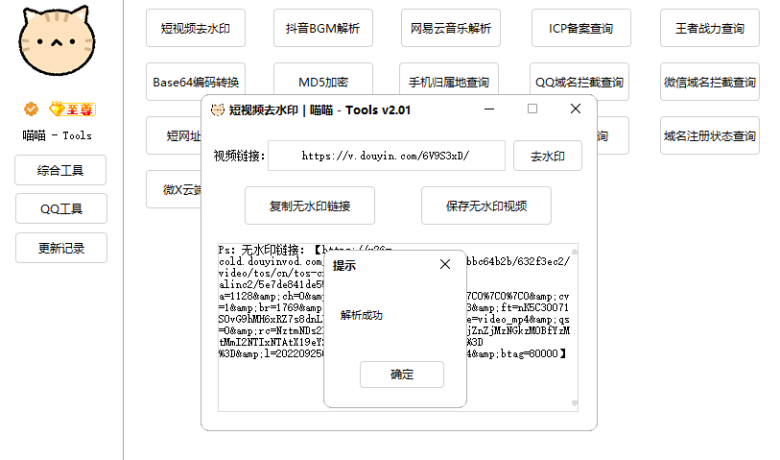Open the partially hidden 微X云 tool
This screenshot has width=780, height=460.
coord(174,189)
